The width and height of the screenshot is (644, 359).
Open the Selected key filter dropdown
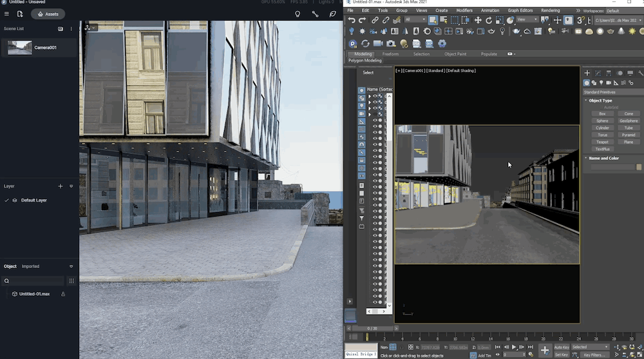pyautogui.click(x=591, y=347)
